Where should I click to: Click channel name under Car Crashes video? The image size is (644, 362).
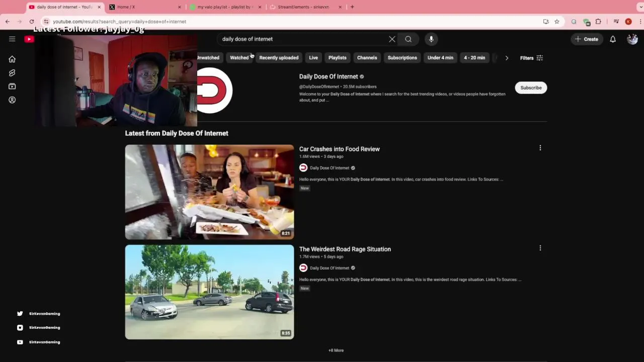(x=330, y=168)
